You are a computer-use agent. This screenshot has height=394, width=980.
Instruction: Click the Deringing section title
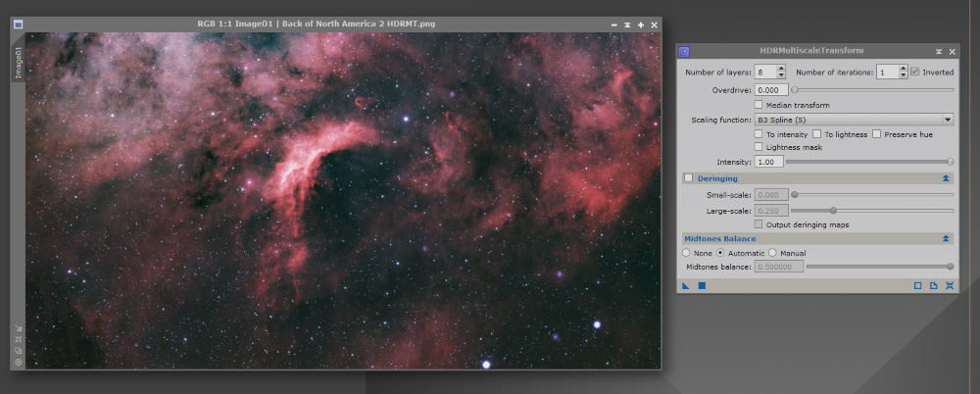coord(717,178)
